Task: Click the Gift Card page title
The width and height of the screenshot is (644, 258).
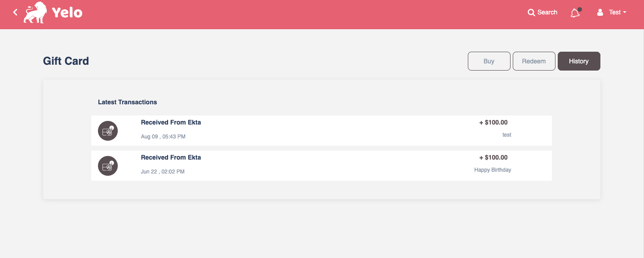Action: [x=66, y=61]
